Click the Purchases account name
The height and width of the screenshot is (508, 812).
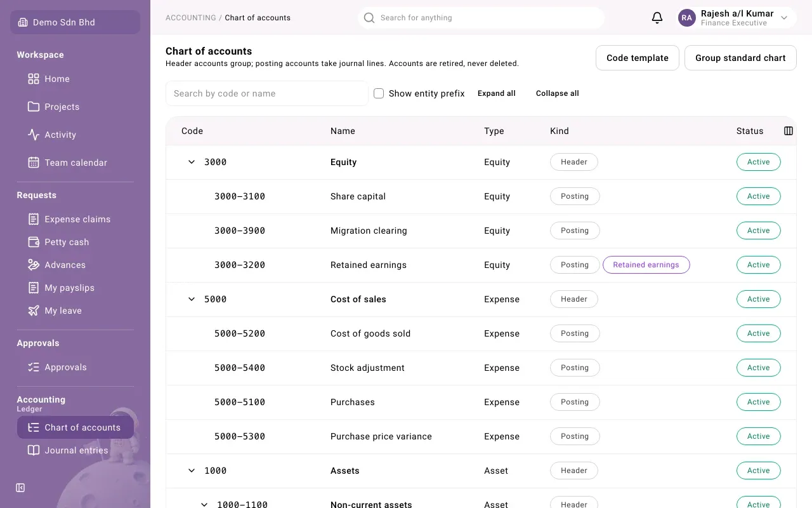coord(353,402)
